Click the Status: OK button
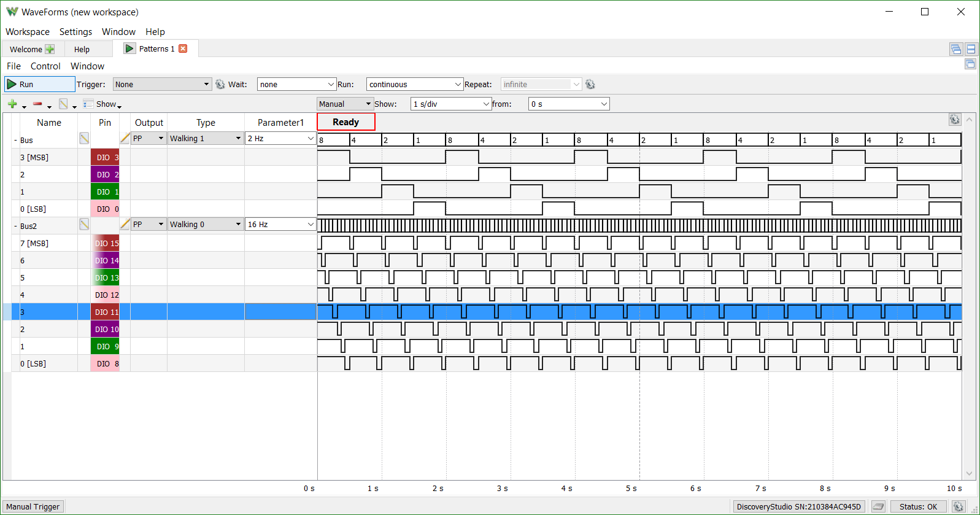 tap(918, 507)
